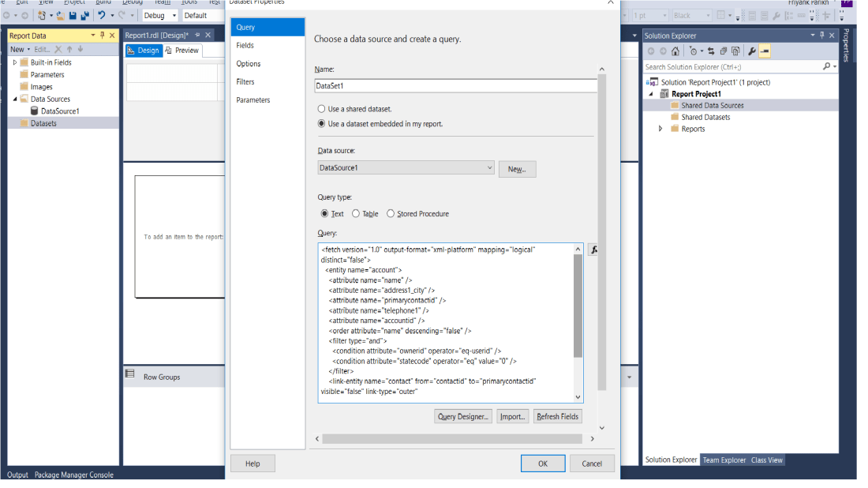868x488 pixels.
Task: Click the Query Designer button
Action: (463, 416)
